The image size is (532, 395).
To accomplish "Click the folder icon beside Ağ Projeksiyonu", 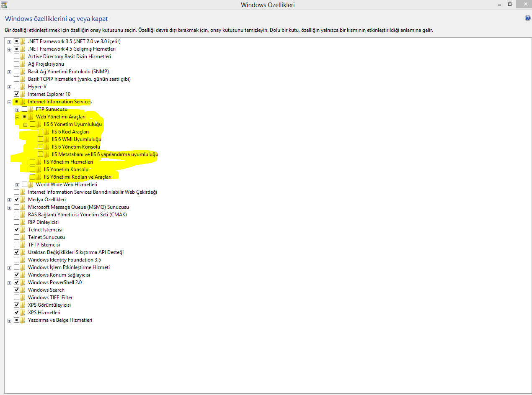I will coord(23,64).
